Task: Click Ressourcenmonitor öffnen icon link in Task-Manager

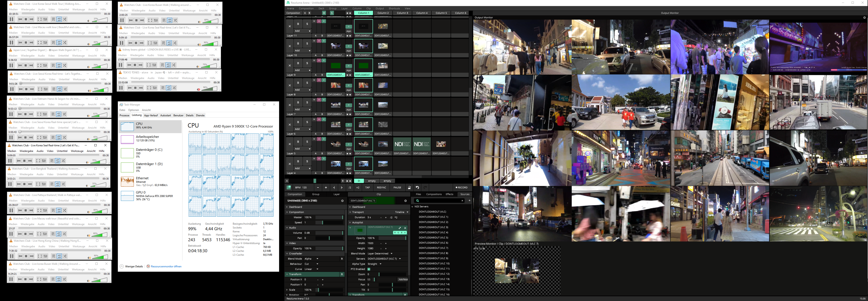Action: [x=148, y=266]
